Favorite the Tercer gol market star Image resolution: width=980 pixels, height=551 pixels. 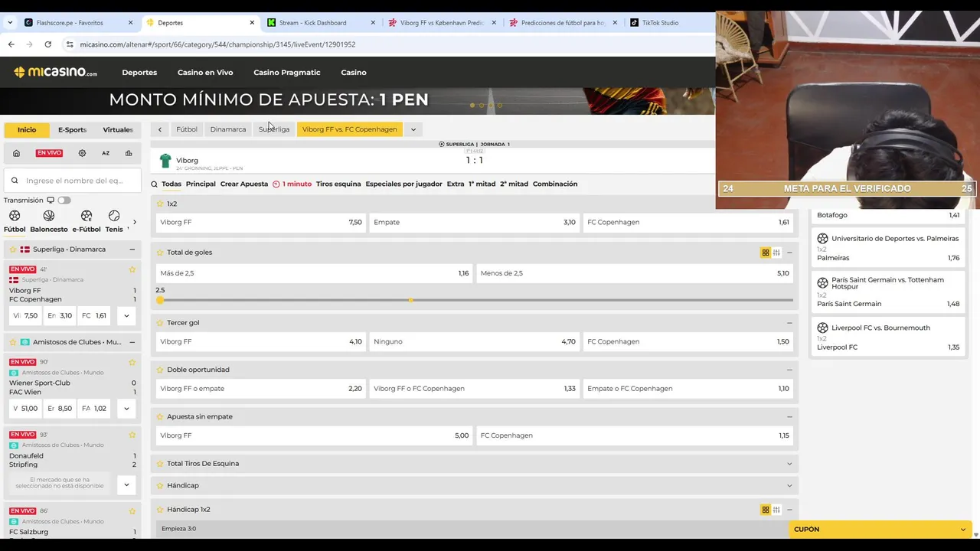pos(160,322)
